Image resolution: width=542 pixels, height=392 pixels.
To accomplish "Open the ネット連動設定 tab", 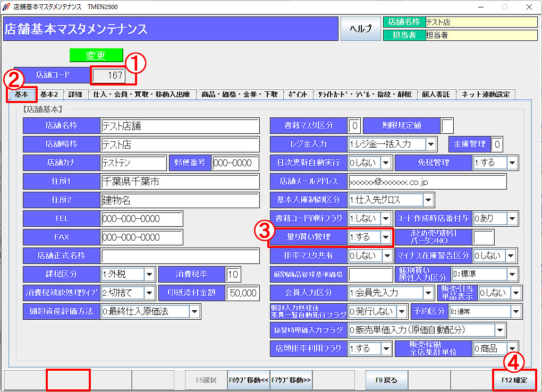I will (x=486, y=95).
